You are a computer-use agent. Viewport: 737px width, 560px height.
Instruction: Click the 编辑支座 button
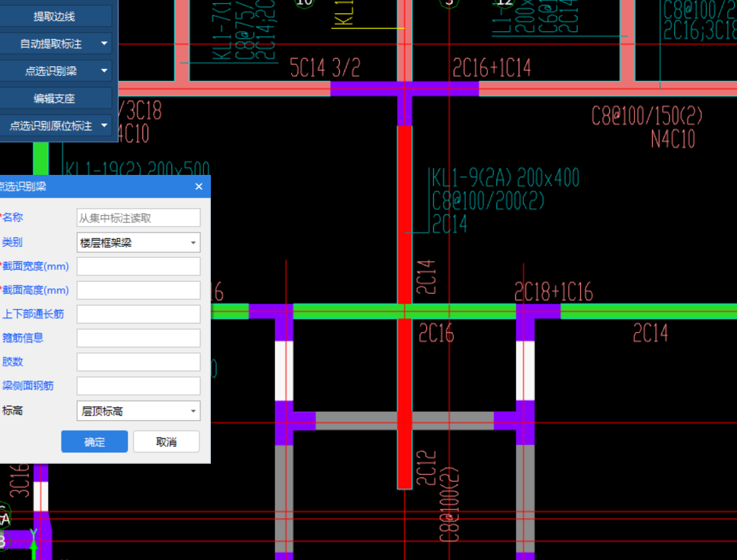55,99
